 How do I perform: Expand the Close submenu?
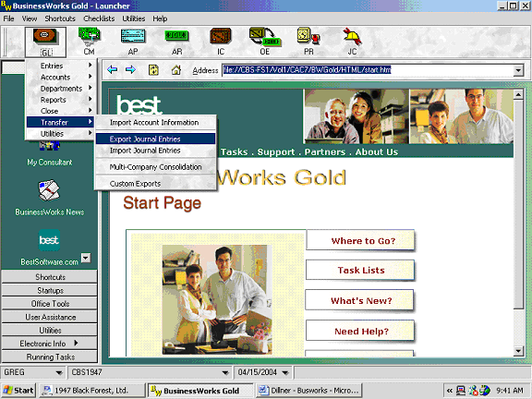coord(60,111)
